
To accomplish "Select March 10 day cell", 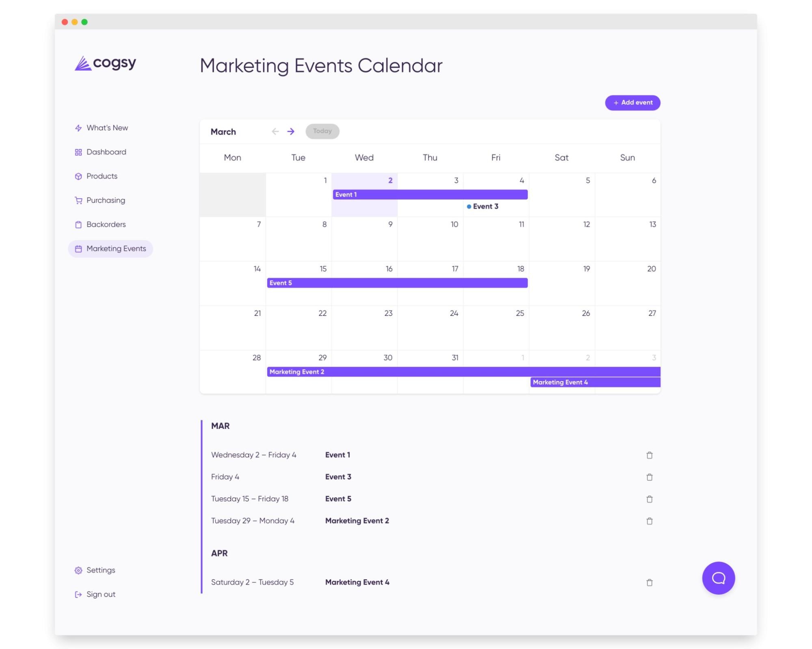I will click(x=430, y=239).
